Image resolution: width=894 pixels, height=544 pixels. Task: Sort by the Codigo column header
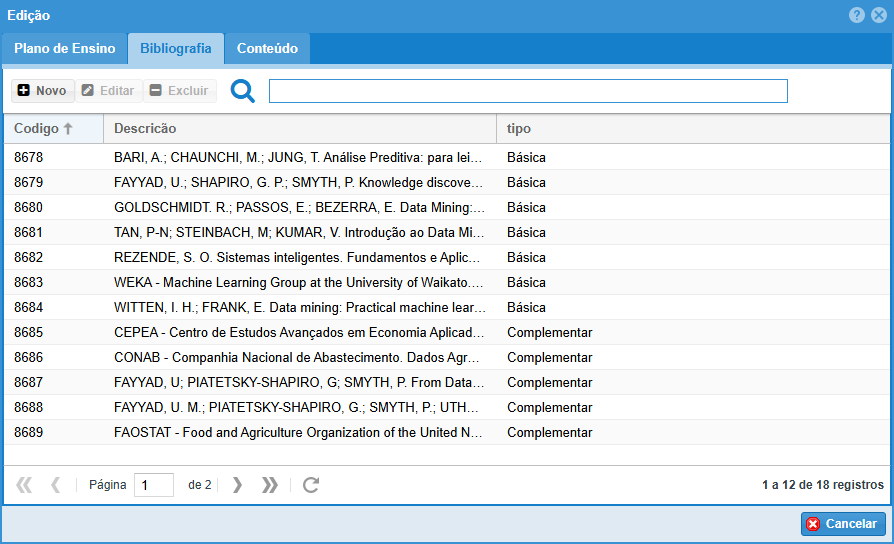point(43,129)
